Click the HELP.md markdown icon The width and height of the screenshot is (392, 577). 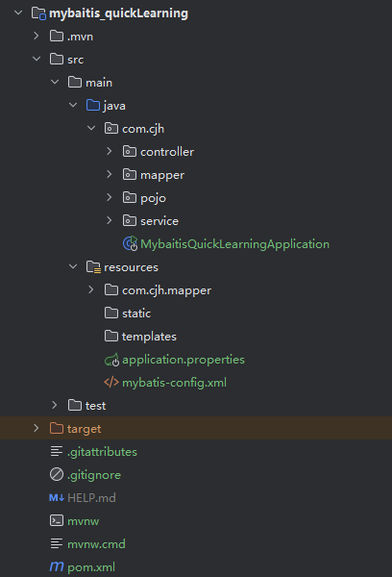pyautogui.click(x=57, y=498)
